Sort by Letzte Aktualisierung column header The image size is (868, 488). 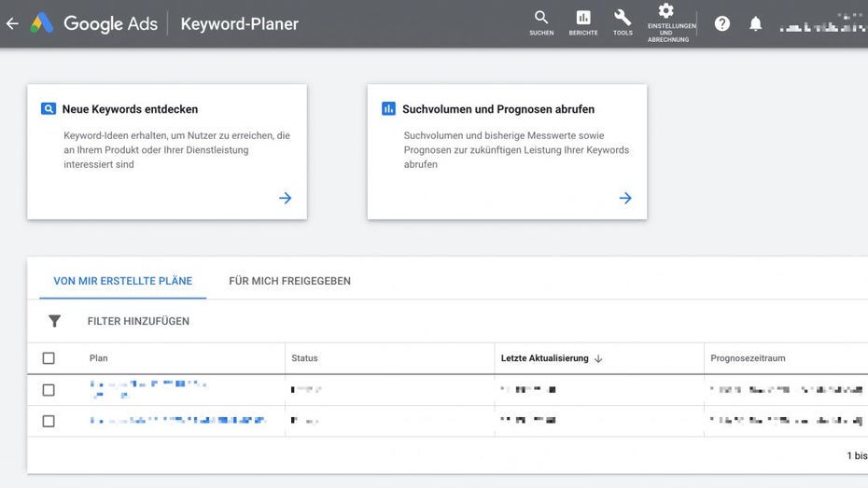pos(545,358)
